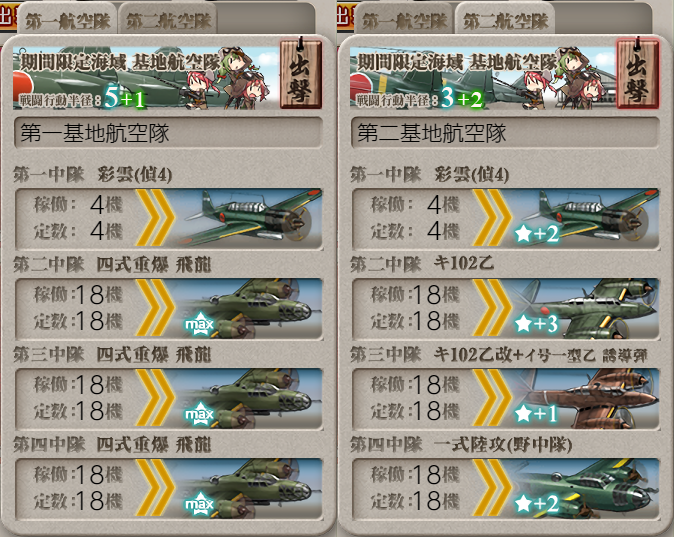Switch to 第一航空隊 tab in right panel
Viewport: 674px width, 537px height.
click(x=404, y=19)
